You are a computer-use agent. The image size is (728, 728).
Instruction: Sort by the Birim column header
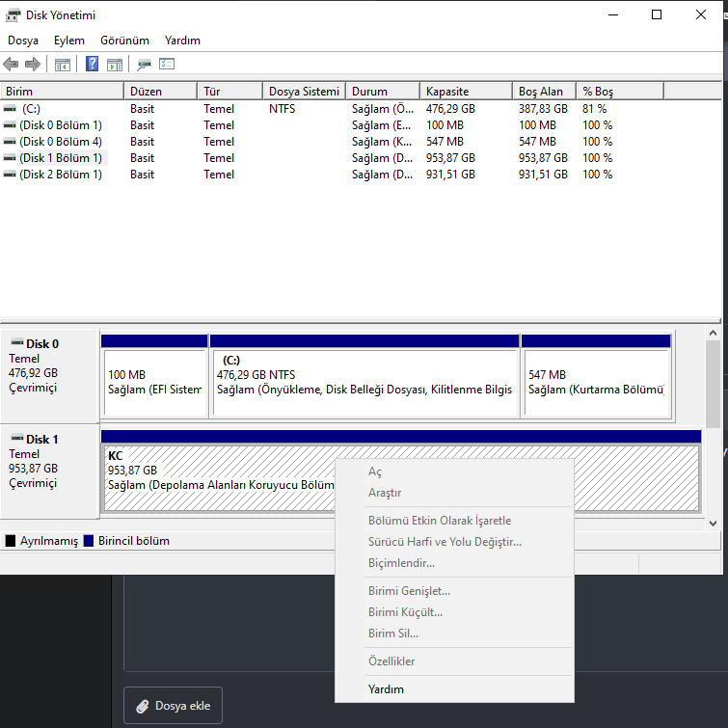(62, 91)
